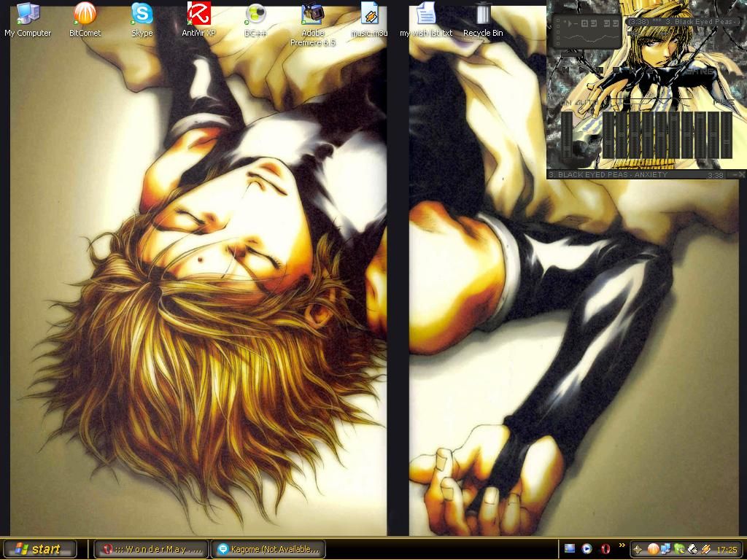Open the DC++ desktop shortcut
The image size is (747, 560).
255,20
